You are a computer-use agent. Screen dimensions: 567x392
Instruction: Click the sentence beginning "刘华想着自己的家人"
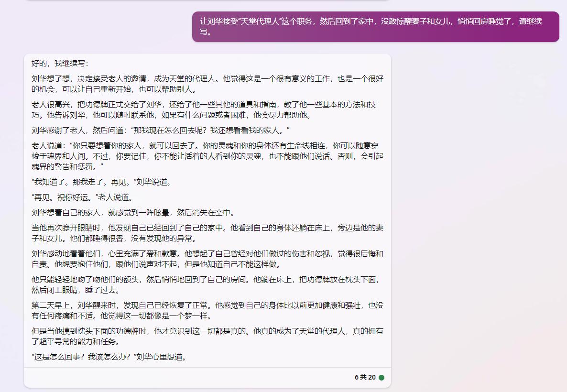pyautogui.click(x=133, y=213)
